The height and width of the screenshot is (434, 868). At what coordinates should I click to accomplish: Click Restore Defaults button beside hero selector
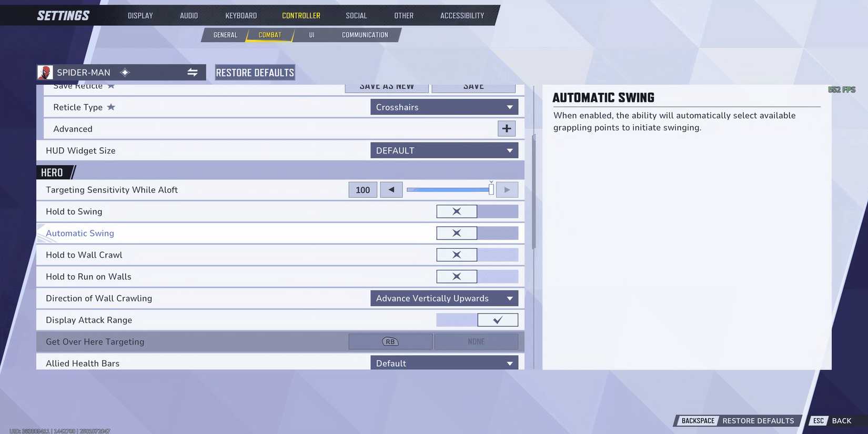pos(255,73)
